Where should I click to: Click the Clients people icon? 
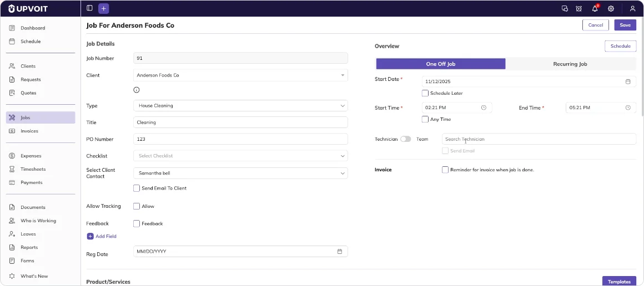[x=12, y=66]
